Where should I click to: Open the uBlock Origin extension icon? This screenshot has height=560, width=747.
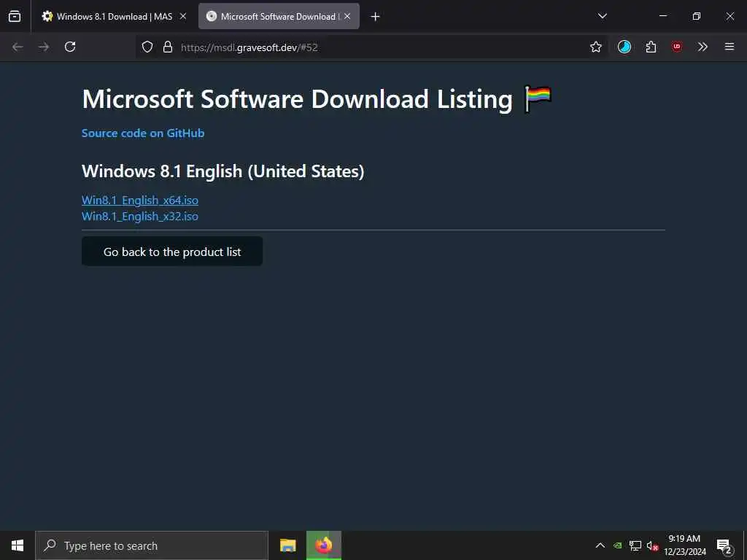click(677, 47)
